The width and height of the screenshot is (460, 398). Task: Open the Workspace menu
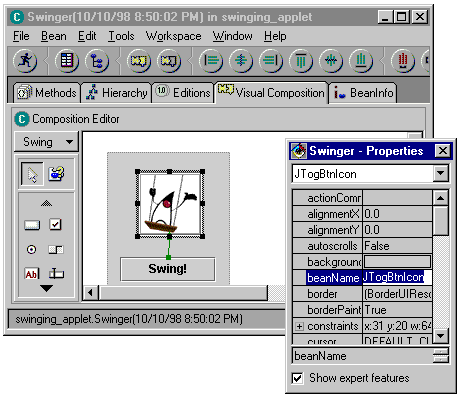173,36
